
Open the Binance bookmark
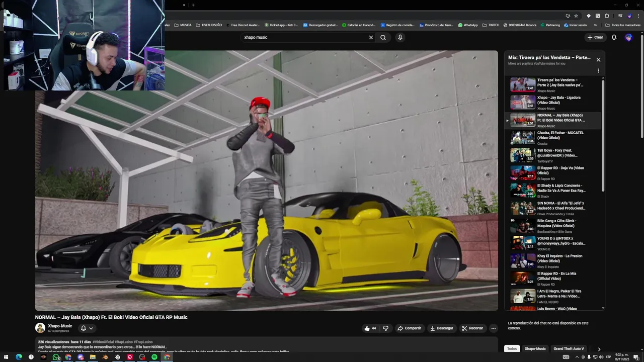520,25
